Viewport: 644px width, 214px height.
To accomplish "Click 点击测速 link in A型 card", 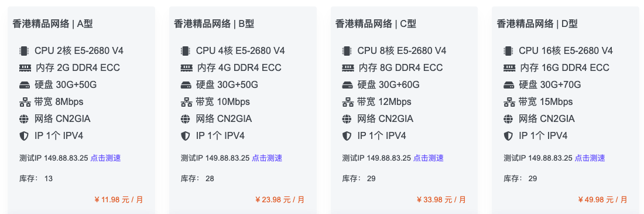I will pyautogui.click(x=105, y=158).
